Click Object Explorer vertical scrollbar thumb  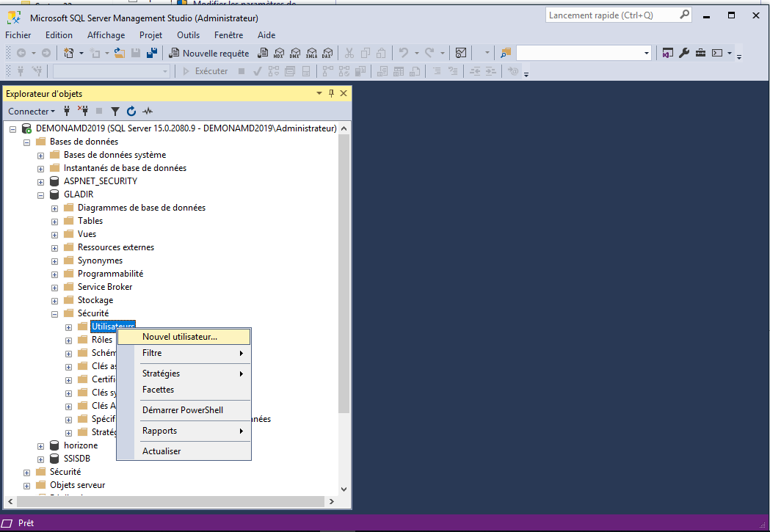344,274
